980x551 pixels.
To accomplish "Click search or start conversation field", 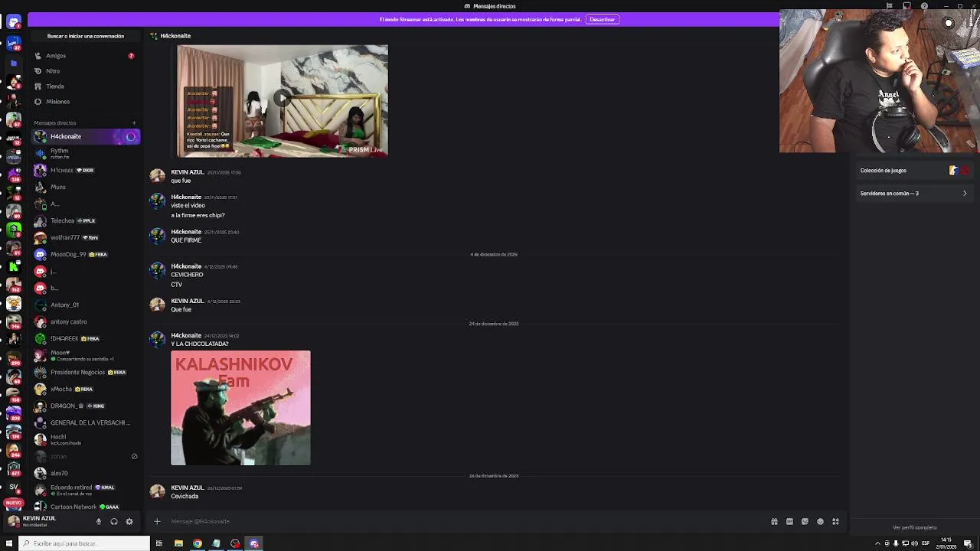I will pos(85,36).
